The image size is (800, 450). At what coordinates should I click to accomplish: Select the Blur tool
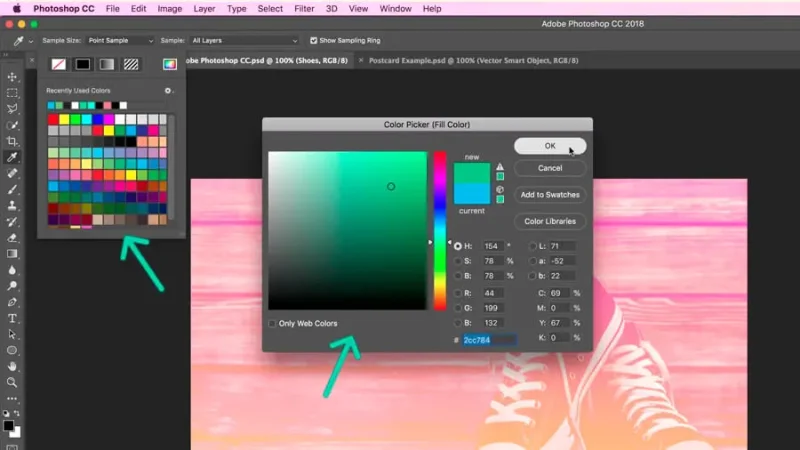coord(12,270)
